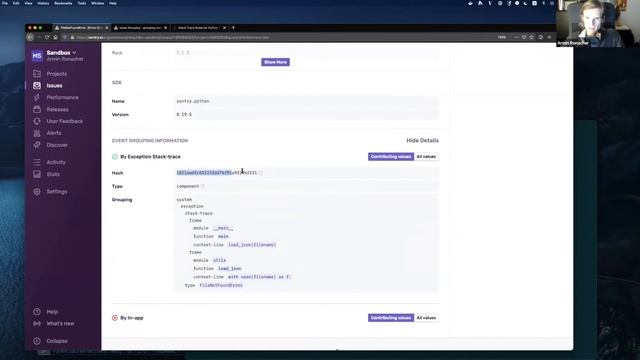Open the Projects sidebar icon

pyautogui.click(x=37, y=74)
